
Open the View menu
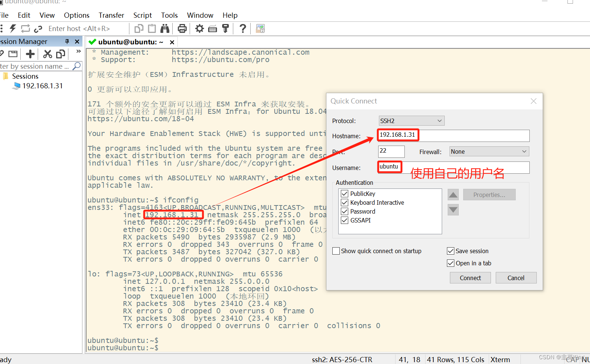(47, 15)
